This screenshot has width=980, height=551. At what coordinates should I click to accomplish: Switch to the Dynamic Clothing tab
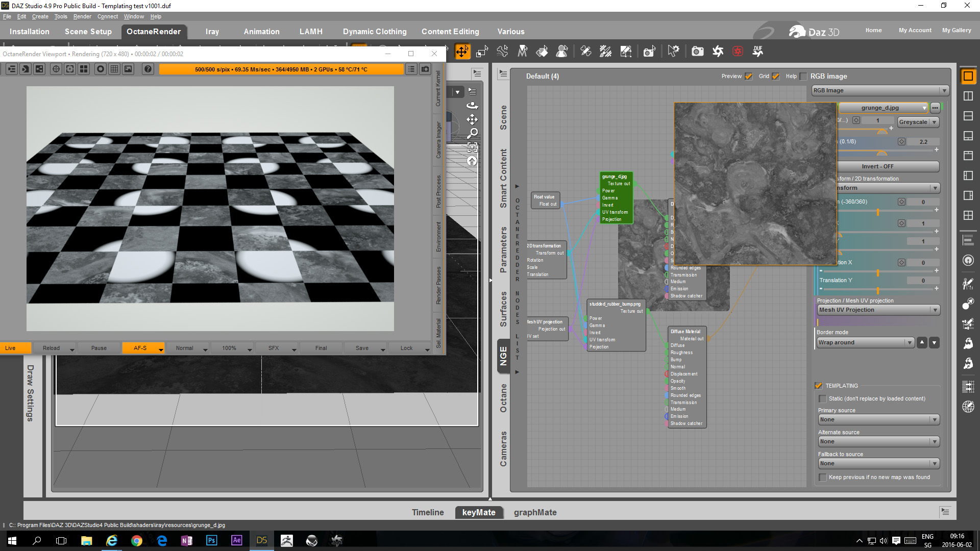375,32
